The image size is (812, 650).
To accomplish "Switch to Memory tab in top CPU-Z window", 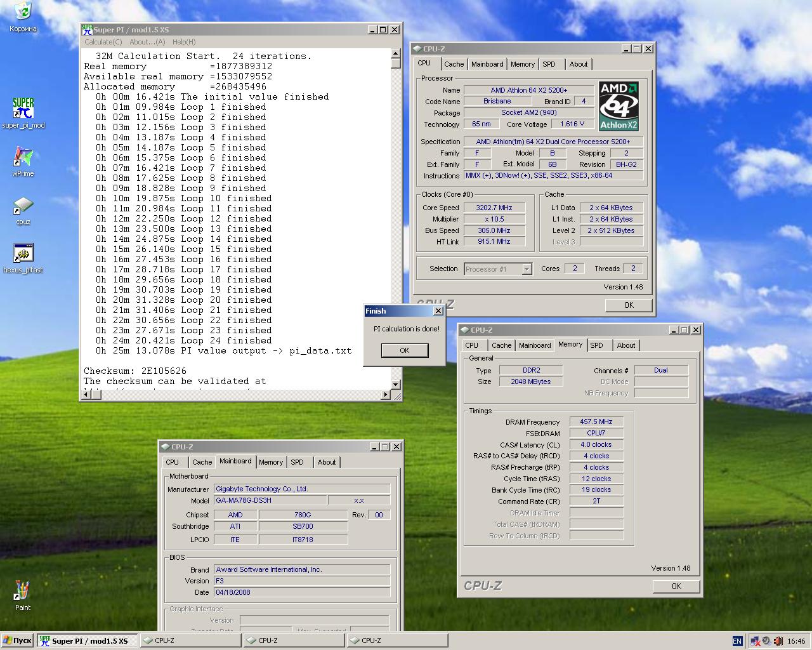I will click(523, 64).
